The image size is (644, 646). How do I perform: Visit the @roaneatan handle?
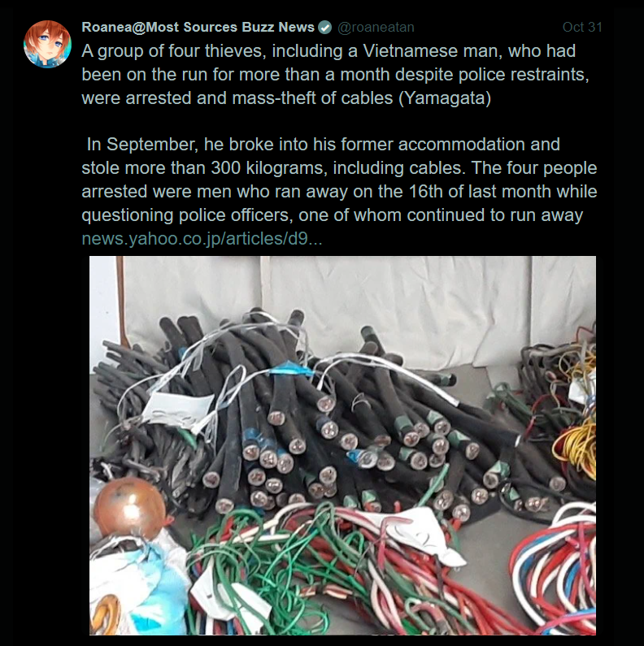pyautogui.click(x=376, y=27)
